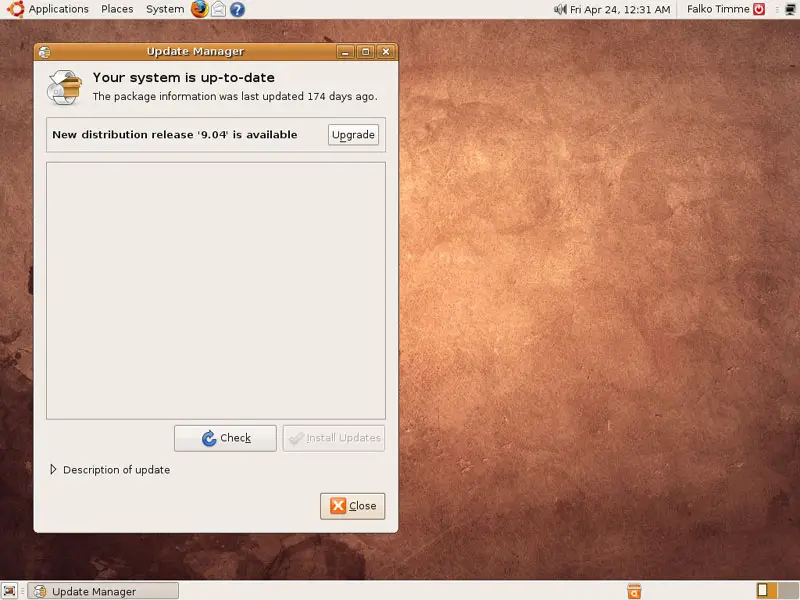The height and width of the screenshot is (600, 800).
Task: Open the Places menu
Action: 117,9
